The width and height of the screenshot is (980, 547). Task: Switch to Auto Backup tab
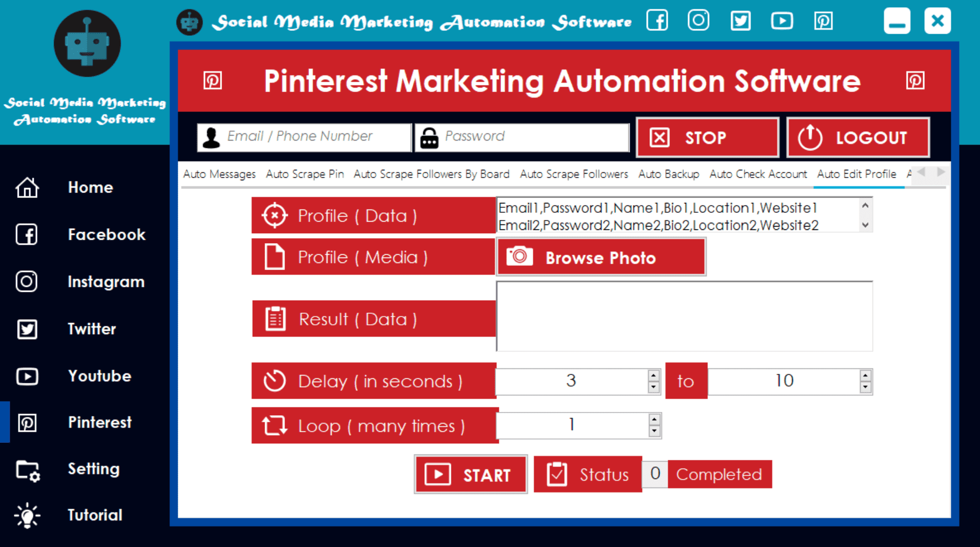click(669, 174)
